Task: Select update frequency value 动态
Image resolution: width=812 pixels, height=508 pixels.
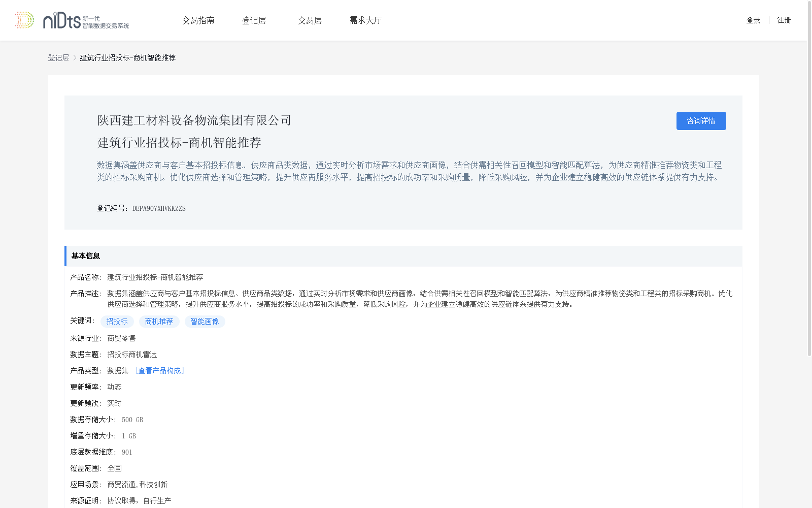Action: click(114, 387)
